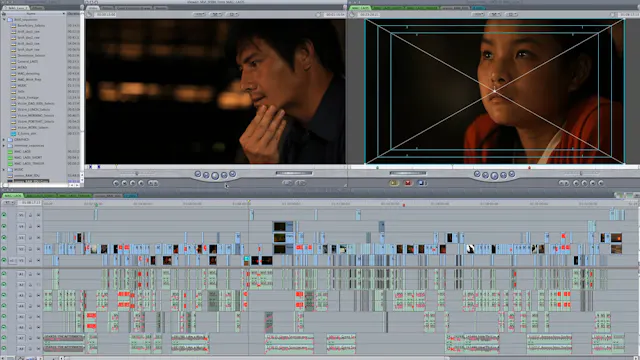Viewport: 640px width, 360px height.
Task: Go to previous edit in Viewer transport
Action: pyautogui.click(x=198, y=174)
